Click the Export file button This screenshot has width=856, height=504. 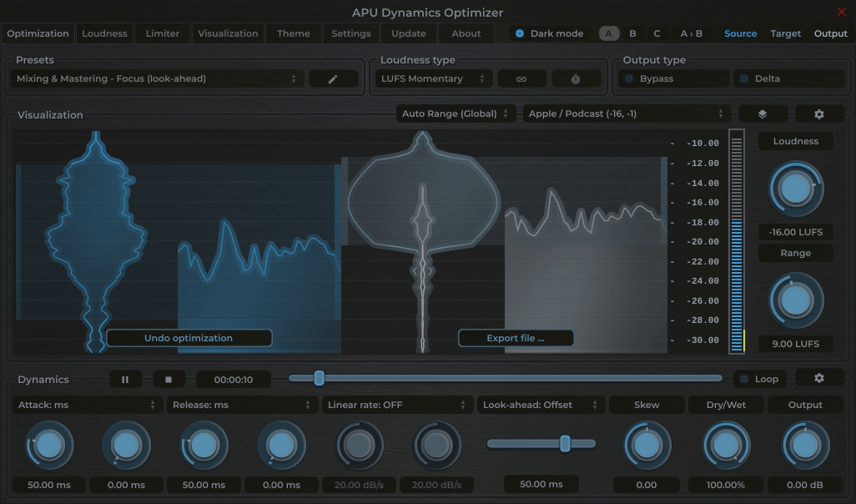[x=516, y=338]
